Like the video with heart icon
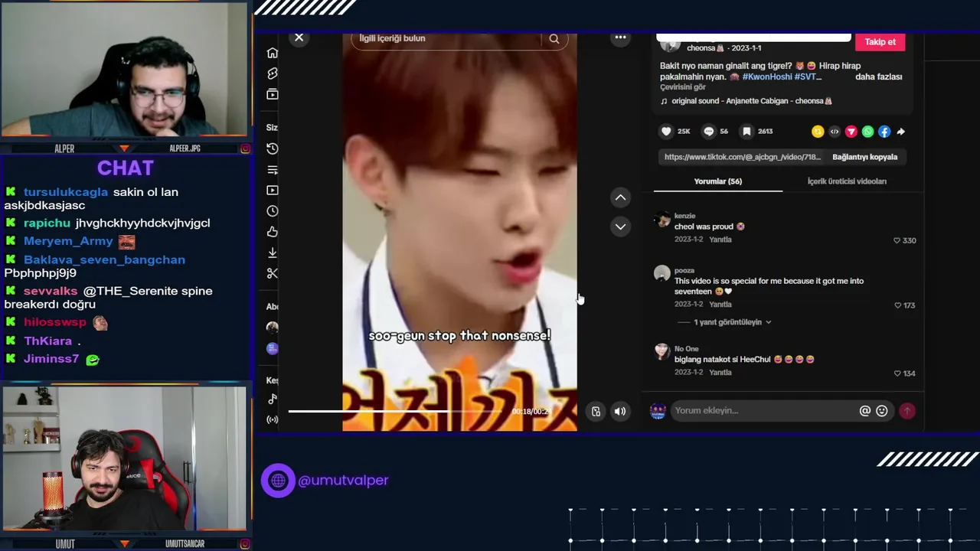This screenshot has width=980, height=551. tap(666, 132)
